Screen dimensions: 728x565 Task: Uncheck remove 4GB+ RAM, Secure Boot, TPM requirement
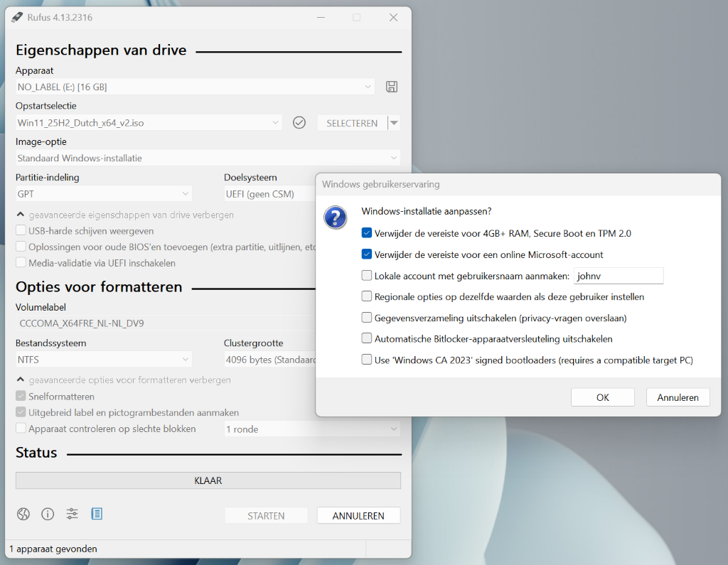367,233
